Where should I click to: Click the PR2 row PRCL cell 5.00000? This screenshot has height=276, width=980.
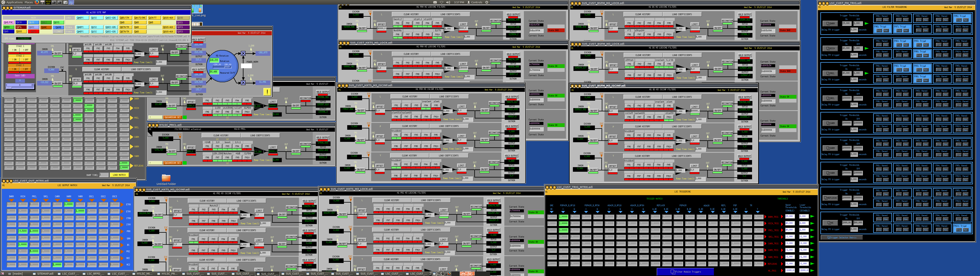tap(34, 251)
